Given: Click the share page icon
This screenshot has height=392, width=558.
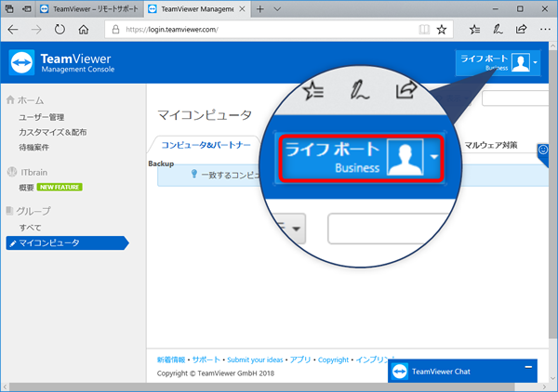Looking at the screenshot, I should [x=521, y=29].
